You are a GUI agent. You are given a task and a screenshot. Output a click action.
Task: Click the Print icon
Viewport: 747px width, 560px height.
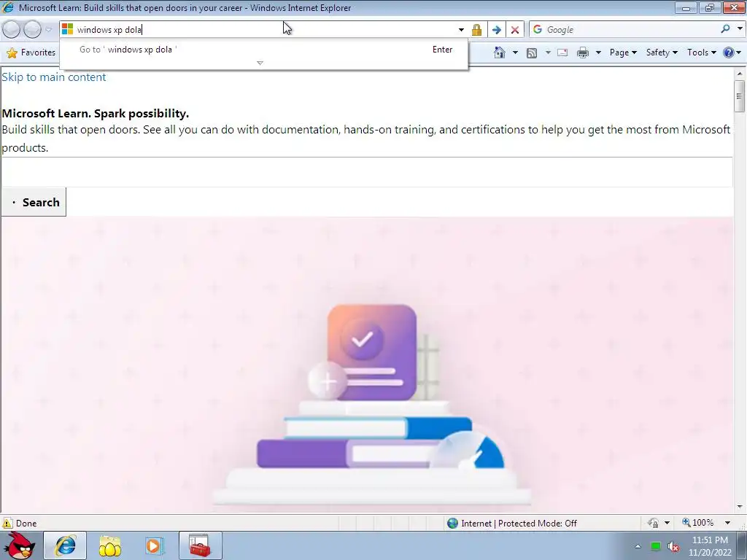(x=583, y=52)
